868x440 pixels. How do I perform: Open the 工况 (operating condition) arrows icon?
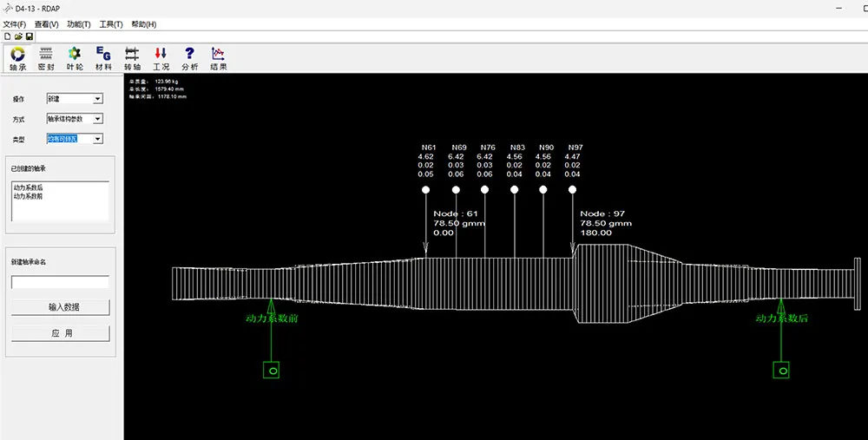161,58
